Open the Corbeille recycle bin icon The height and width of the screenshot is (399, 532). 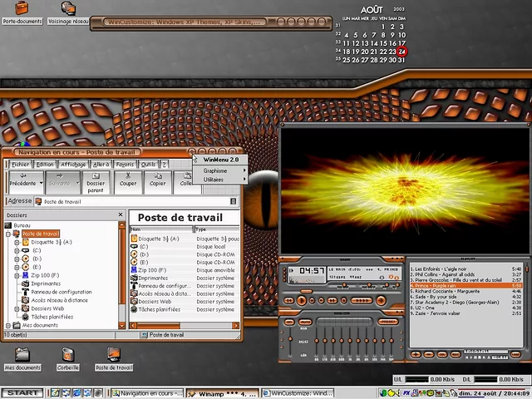click(x=68, y=356)
